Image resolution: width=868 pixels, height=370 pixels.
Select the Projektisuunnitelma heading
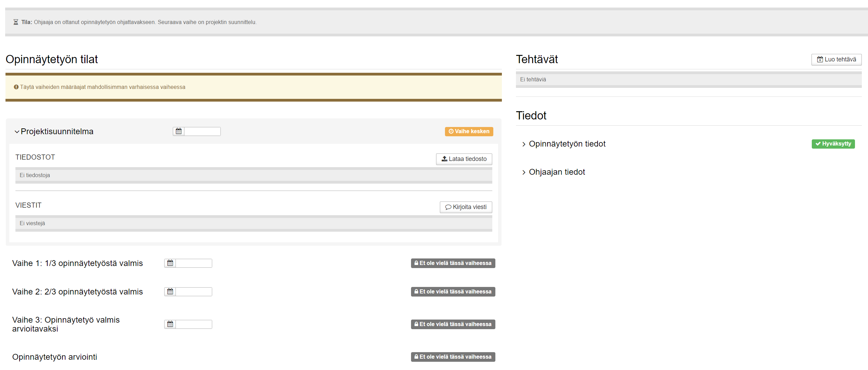[57, 131]
